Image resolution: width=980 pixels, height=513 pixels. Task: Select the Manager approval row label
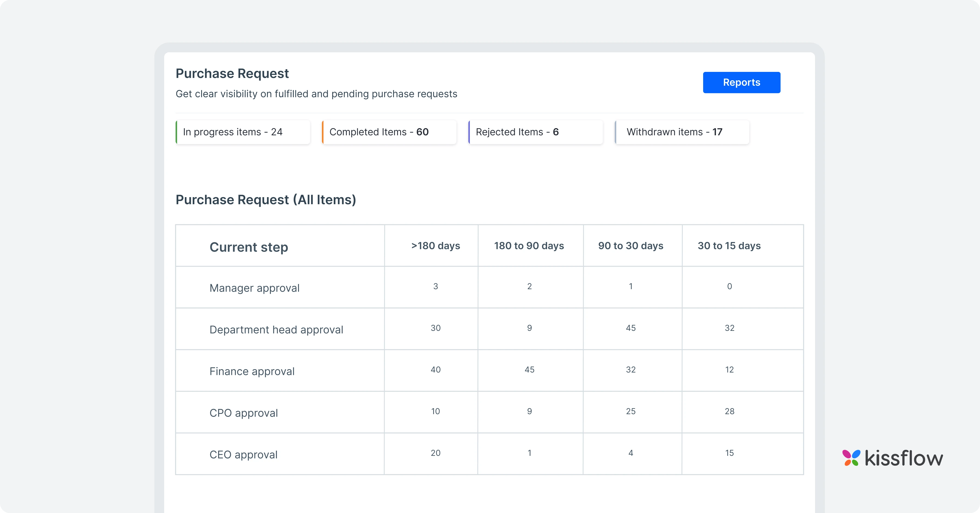255,288
